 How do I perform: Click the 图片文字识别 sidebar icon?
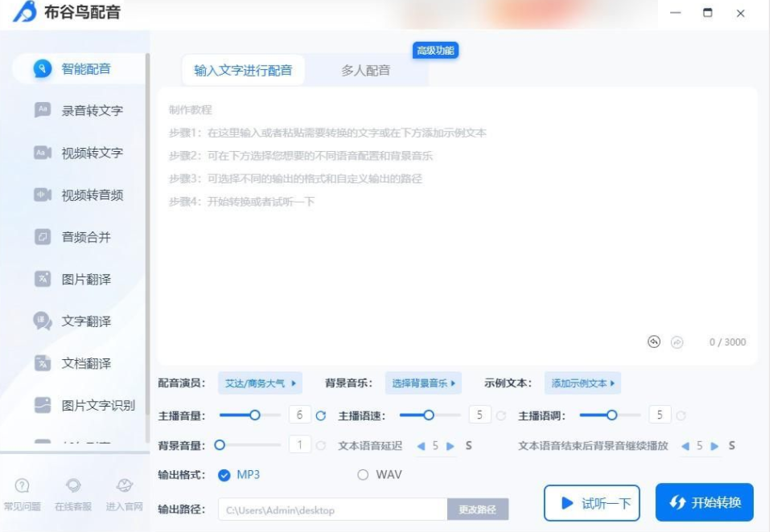click(x=43, y=405)
